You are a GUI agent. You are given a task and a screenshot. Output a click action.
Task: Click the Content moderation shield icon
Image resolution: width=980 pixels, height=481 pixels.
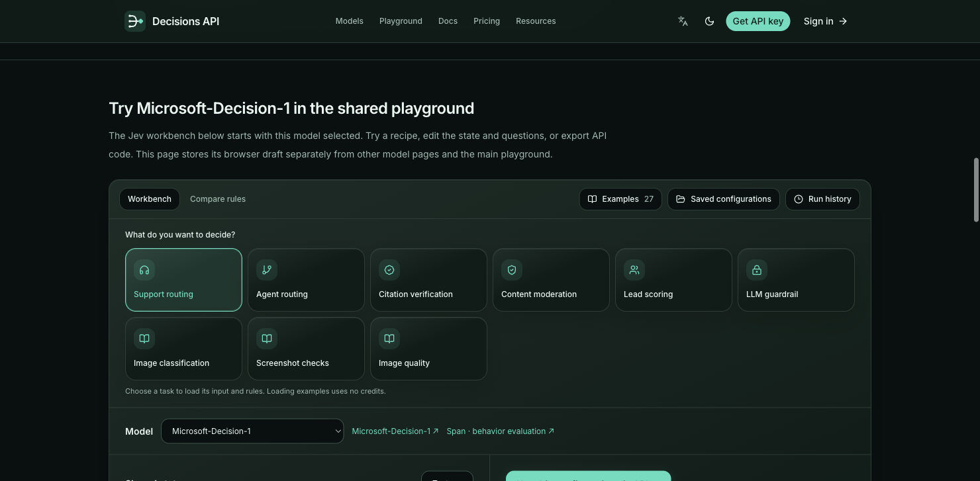(512, 270)
